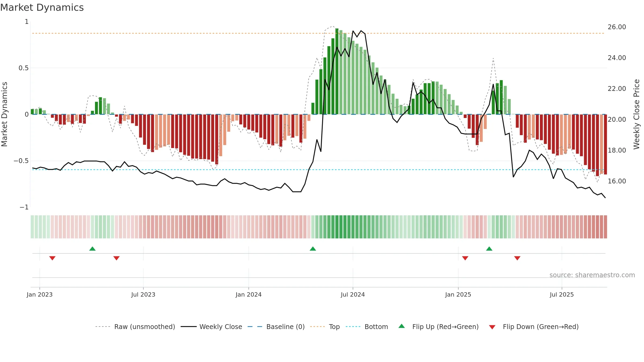Click the Jul 2024 x-axis label

[x=353, y=294]
